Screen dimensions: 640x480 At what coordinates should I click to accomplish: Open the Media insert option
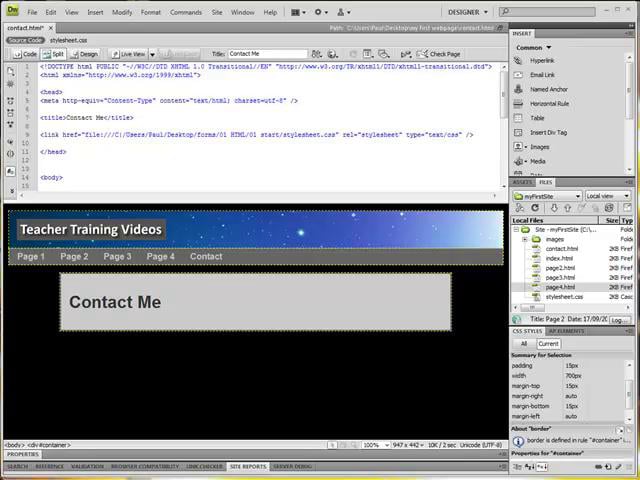tap(538, 161)
